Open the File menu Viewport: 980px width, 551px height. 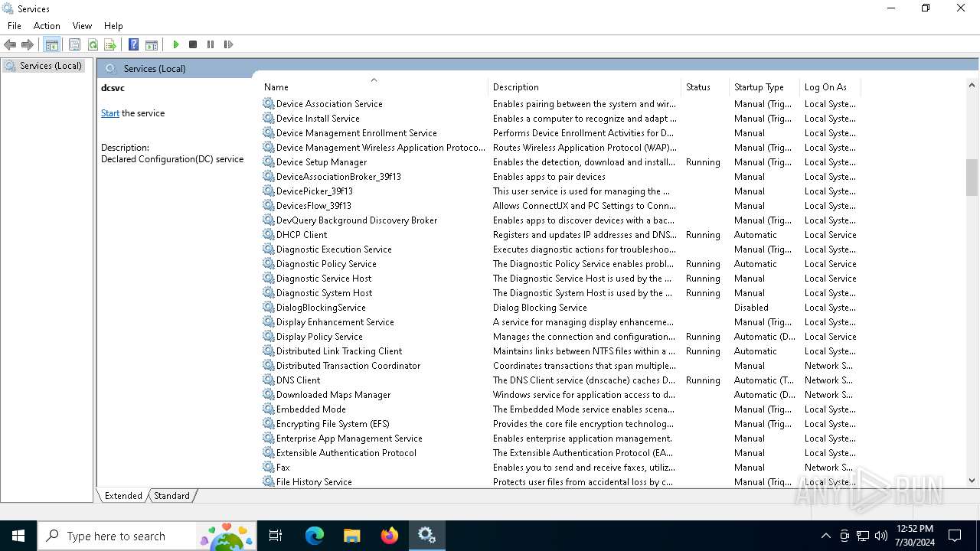click(x=15, y=26)
